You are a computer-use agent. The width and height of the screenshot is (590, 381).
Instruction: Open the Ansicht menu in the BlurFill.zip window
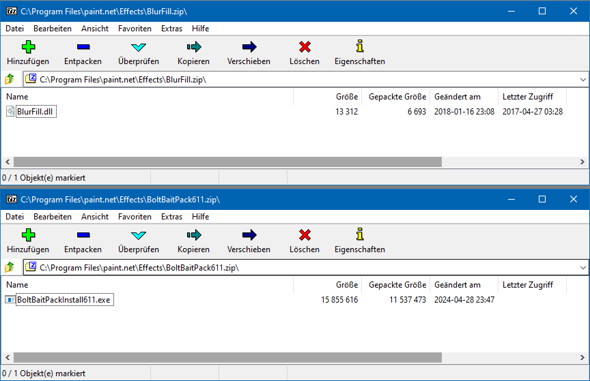point(95,29)
